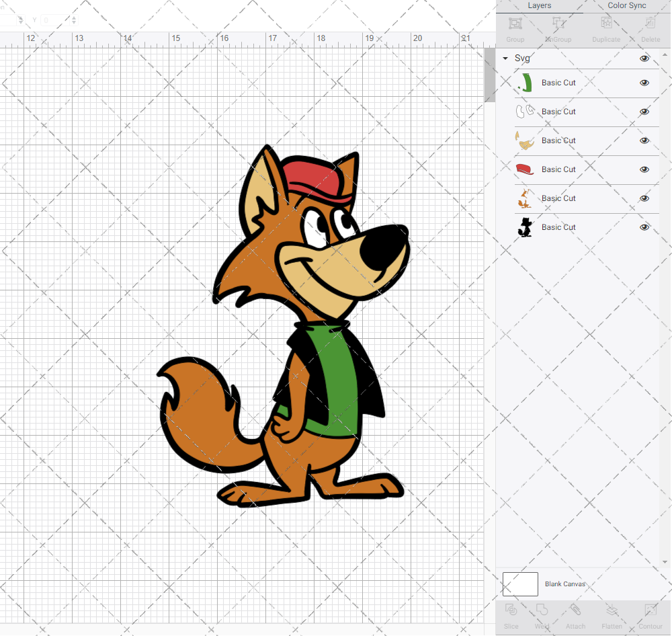Collapse the Svg layer group

pyautogui.click(x=505, y=58)
